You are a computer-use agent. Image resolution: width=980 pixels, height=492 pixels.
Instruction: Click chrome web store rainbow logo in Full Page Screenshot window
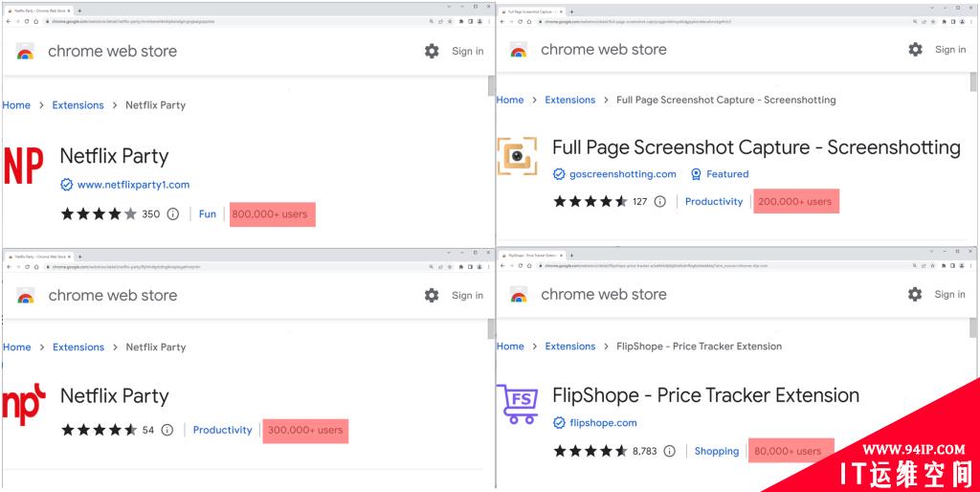point(518,50)
